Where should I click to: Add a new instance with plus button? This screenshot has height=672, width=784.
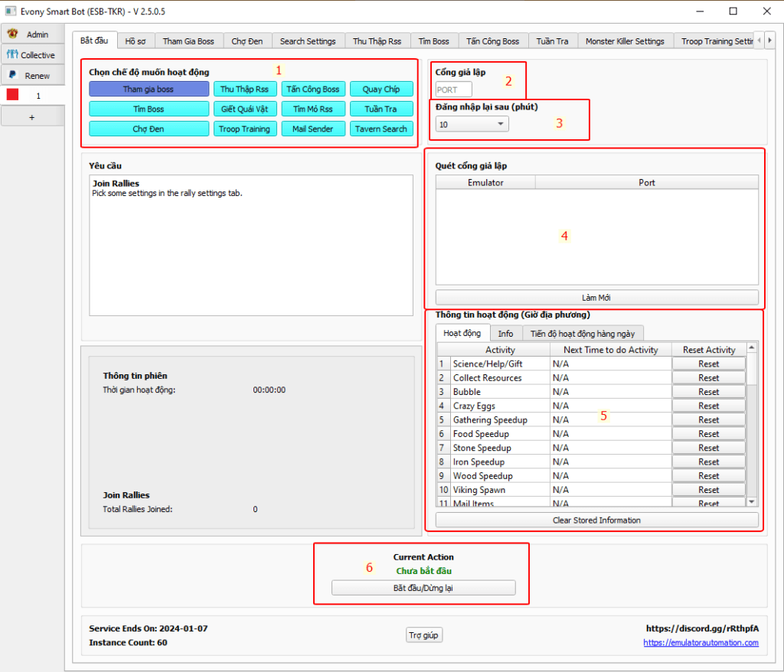[x=32, y=116]
